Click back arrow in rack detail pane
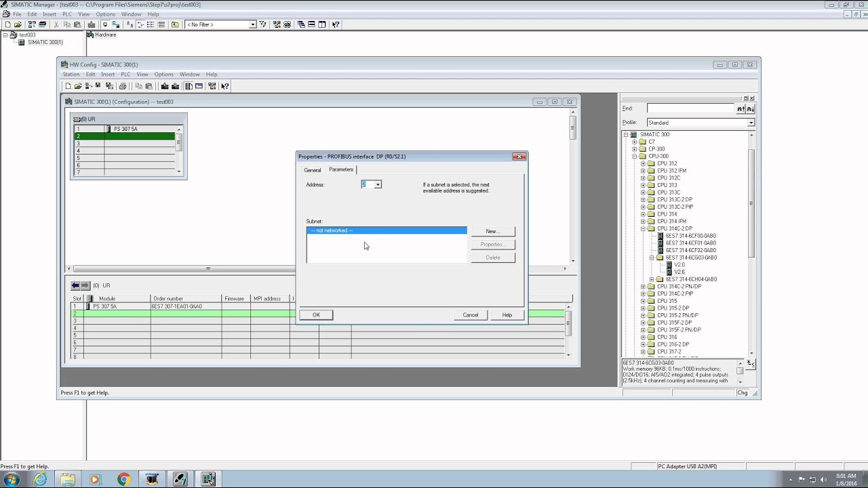The image size is (868, 488). pos(75,285)
